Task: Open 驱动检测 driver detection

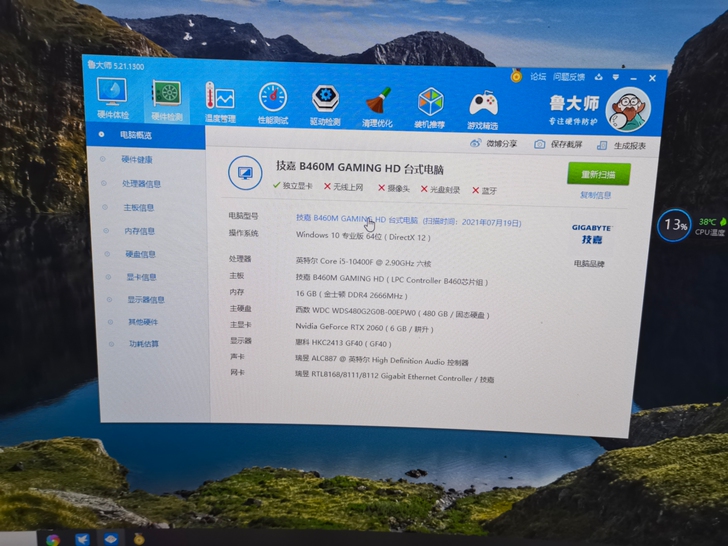Action: tap(325, 106)
